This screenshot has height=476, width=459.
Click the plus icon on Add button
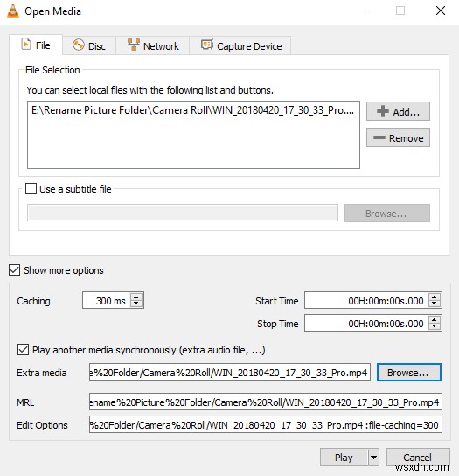tap(383, 111)
